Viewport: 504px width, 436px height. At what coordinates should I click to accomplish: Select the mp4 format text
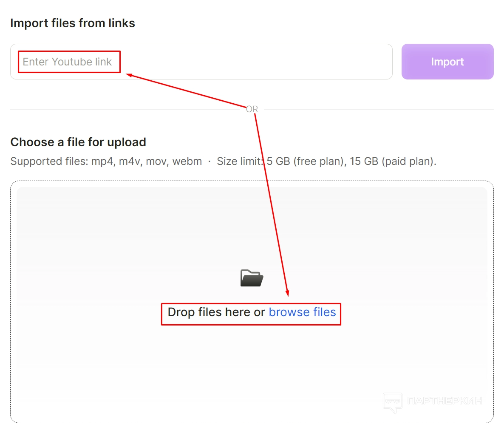tap(102, 161)
